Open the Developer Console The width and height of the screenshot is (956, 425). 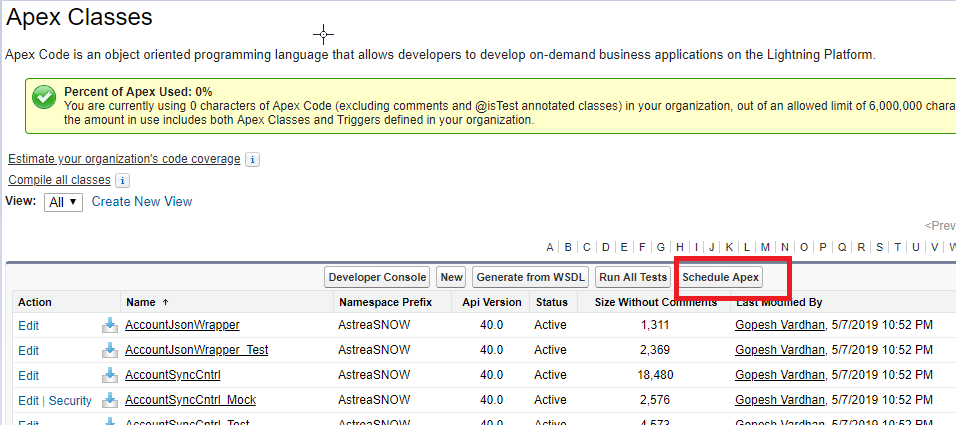coord(377,277)
